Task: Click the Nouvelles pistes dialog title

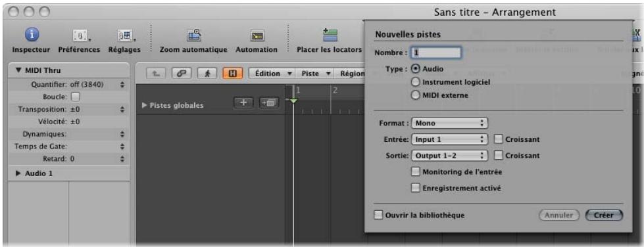Action: pos(408,34)
